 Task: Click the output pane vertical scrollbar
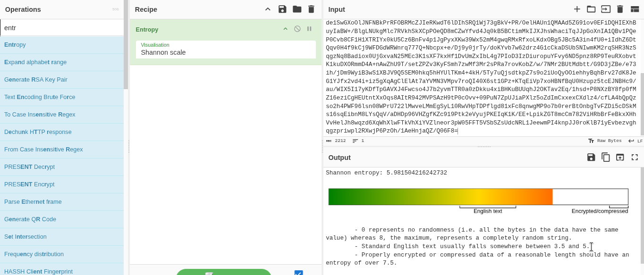pos(642,215)
